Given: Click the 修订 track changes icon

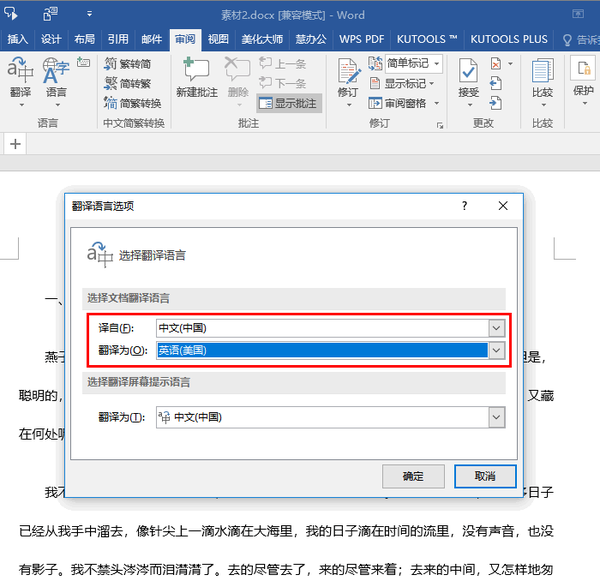Looking at the screenshot, I should coord(348,78).
